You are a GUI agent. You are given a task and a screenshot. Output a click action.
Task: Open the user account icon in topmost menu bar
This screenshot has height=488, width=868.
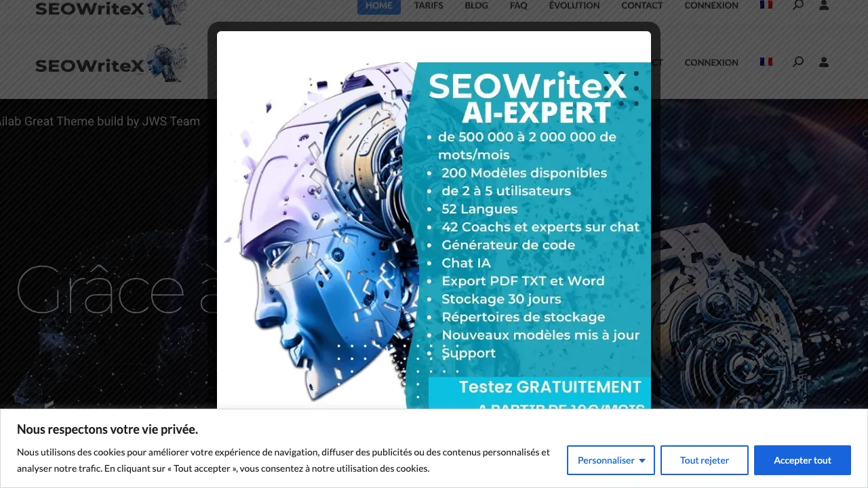pyautogui.click(x=824, y=5)
